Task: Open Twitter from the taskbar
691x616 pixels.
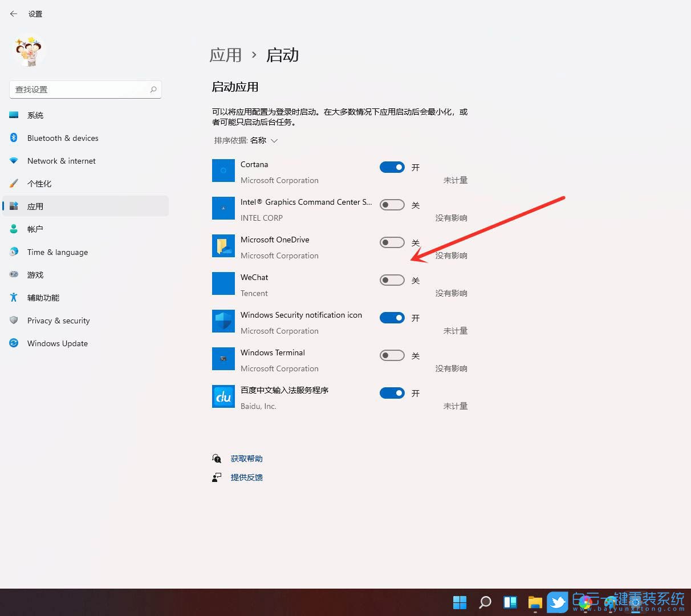Action: [x=558, y=602]
